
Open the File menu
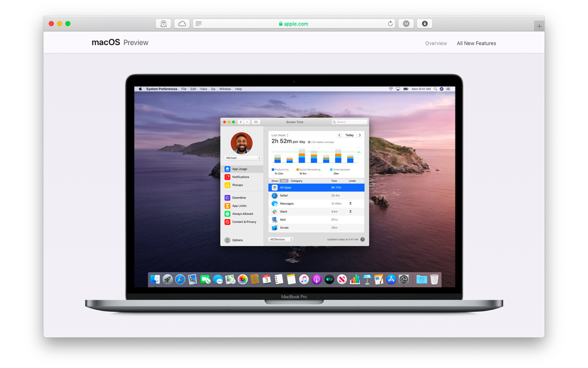184,89
